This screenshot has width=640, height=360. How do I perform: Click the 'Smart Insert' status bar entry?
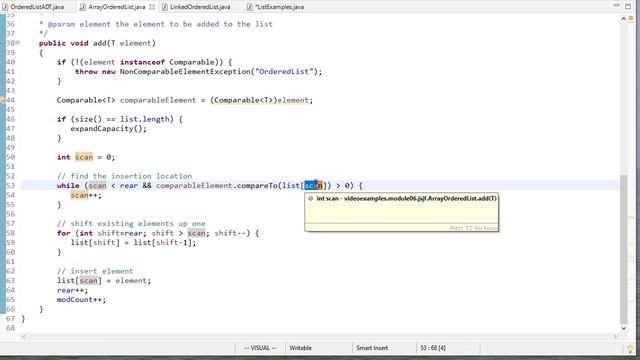(372, 348)
